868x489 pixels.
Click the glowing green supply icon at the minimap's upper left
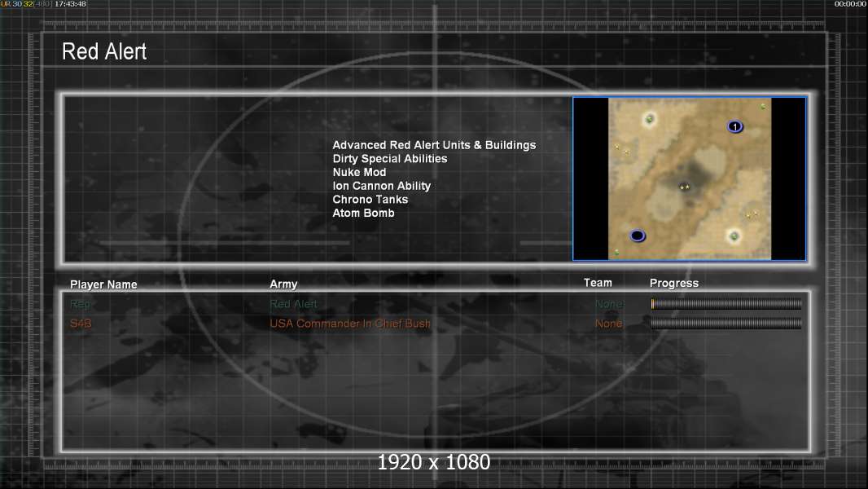pos(649,119)
